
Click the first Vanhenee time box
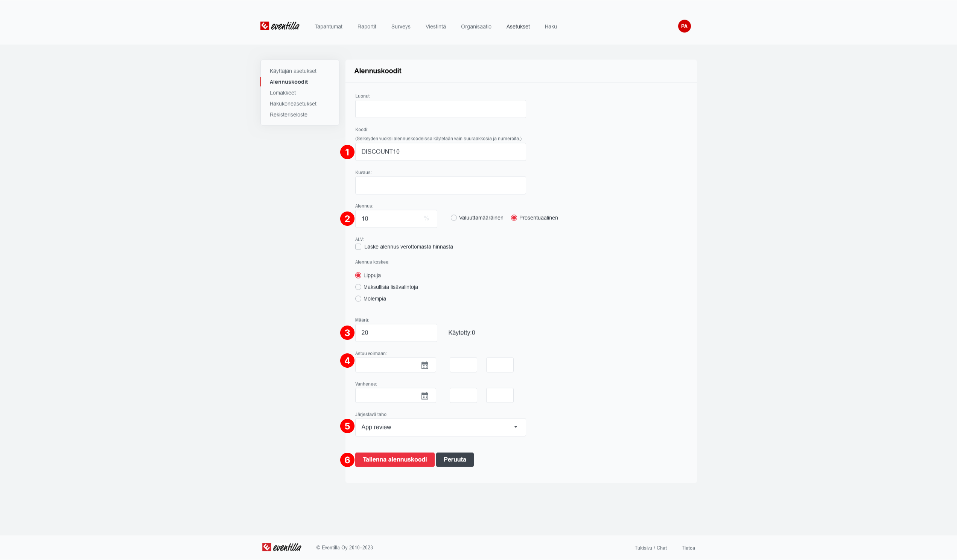463,395
